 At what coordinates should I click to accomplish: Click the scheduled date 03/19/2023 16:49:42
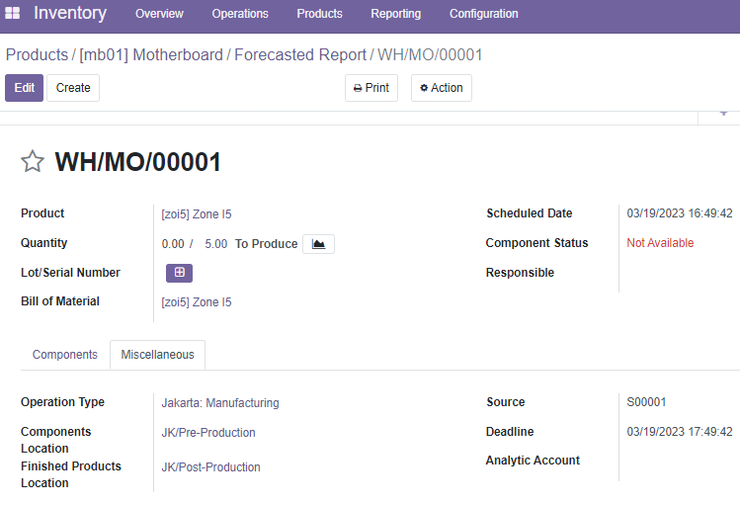680,213
